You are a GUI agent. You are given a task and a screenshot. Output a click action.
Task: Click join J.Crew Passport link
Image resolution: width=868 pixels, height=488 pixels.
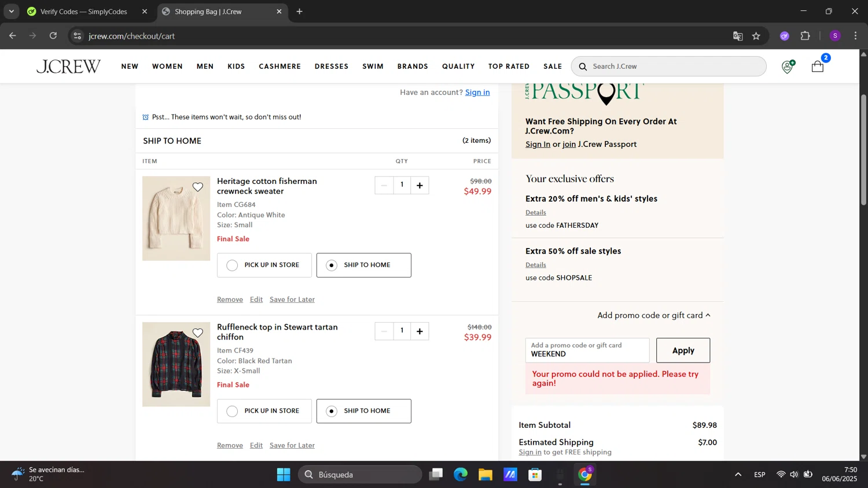(569, 145)
